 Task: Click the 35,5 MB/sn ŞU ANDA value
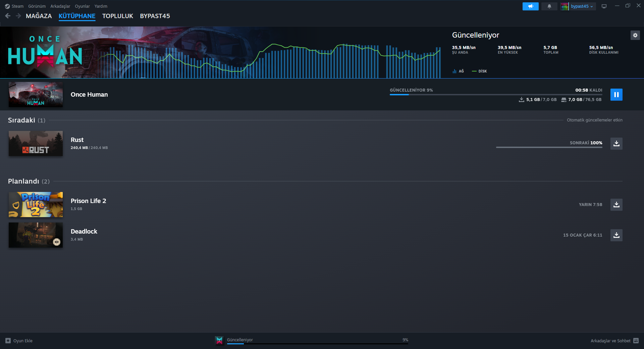pyautogui.click(x=464, y=50)
